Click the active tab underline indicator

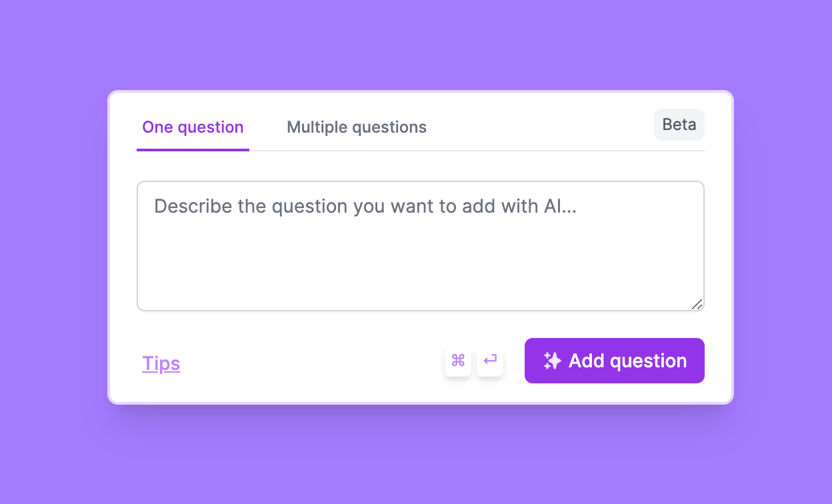click(192, 151)
